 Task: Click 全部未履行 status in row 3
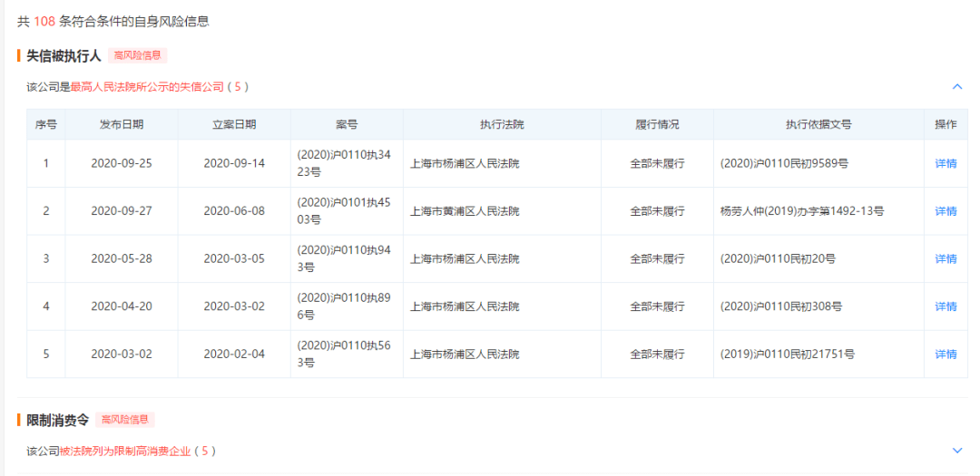pos(657,258)
